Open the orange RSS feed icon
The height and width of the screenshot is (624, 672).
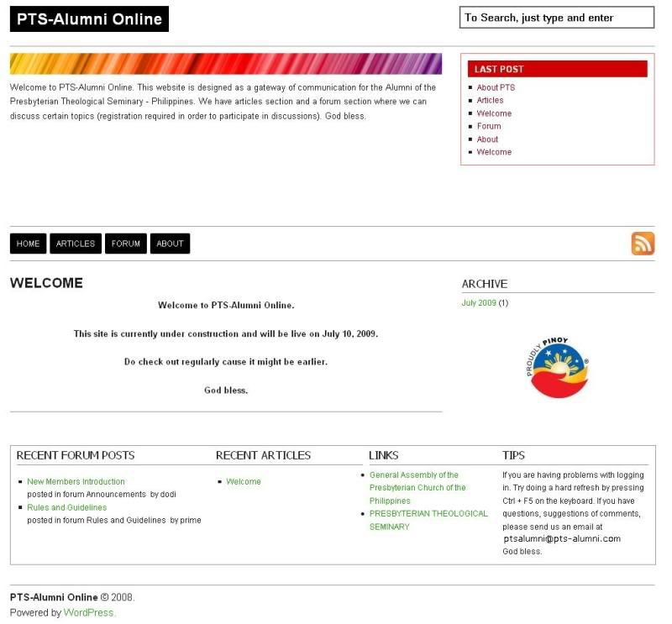click(643, 244)
